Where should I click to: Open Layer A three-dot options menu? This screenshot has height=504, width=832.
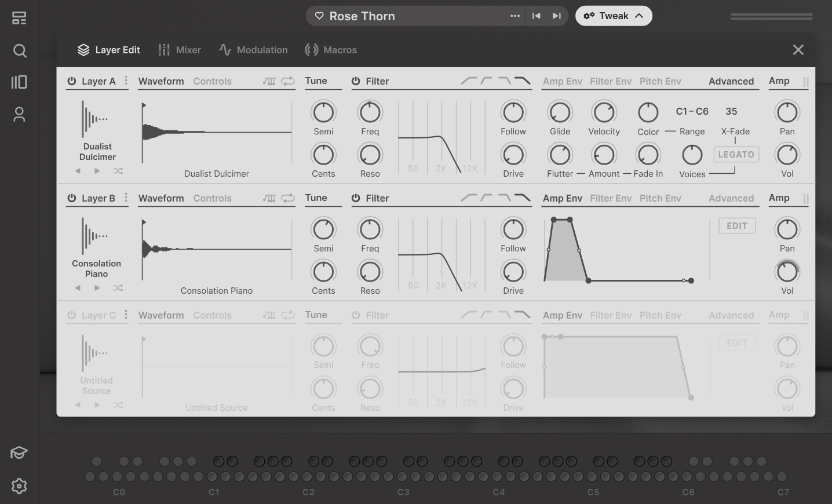tap(126, 81)
